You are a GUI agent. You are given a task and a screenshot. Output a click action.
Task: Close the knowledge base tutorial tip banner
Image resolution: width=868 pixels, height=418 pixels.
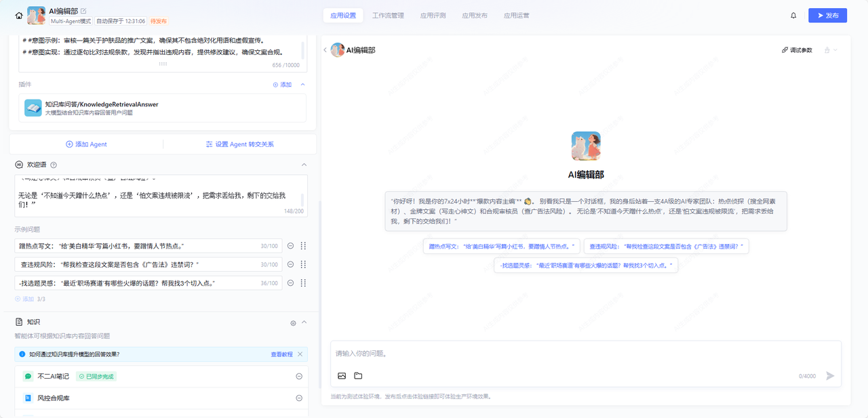(x=300, y=354)
